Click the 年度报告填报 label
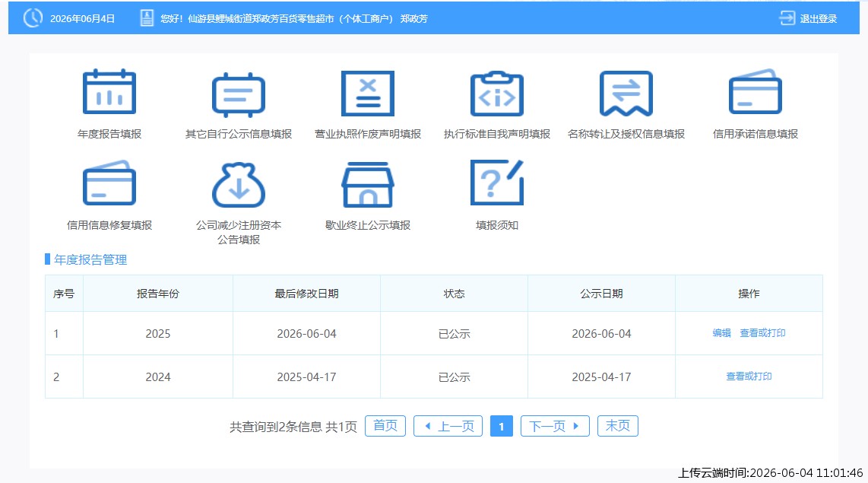This screenshot has height=483, width=868. click(109, 134)
